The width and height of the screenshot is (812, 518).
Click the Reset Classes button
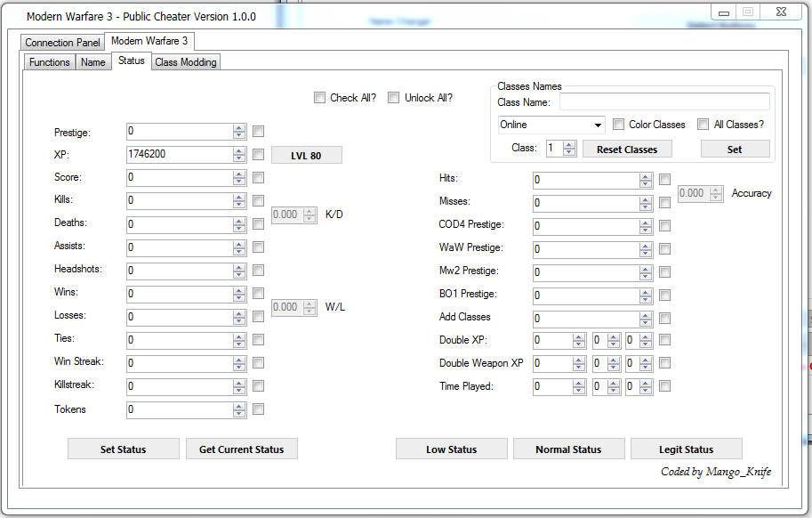click(627, 150)
